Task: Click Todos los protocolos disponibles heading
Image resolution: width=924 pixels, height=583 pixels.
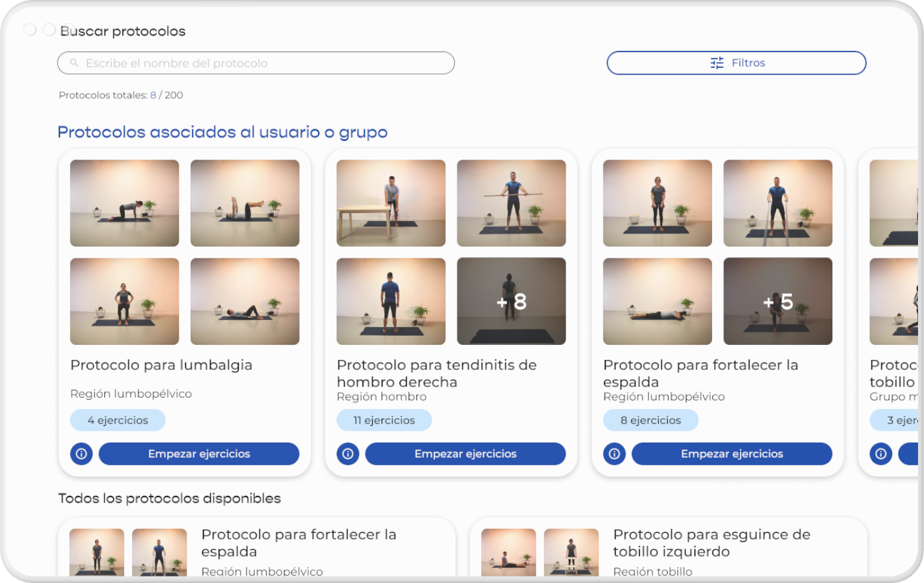Action: tap(170, 499)
